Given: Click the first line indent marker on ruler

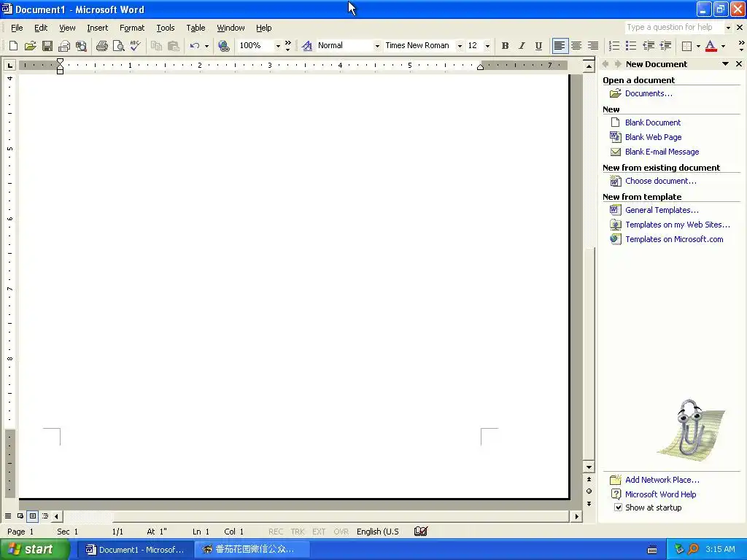Looking at the screenshot, I should coord(60,61).
